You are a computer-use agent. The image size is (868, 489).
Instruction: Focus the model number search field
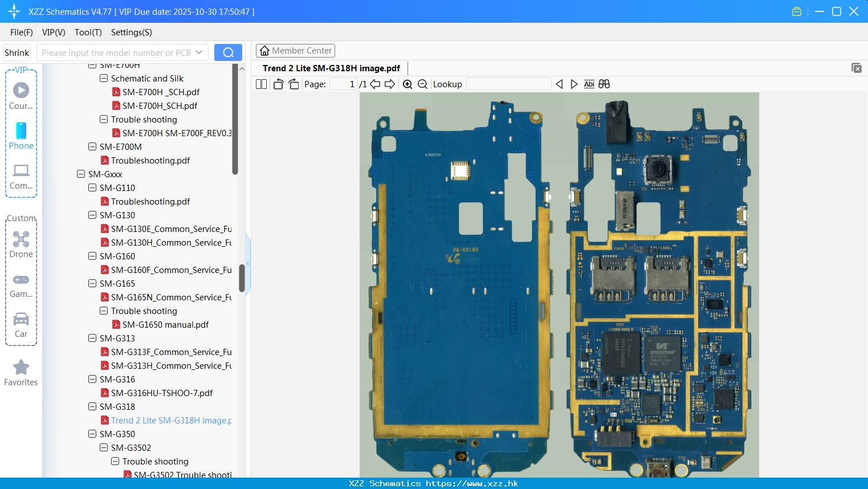[x=116, y=52]
